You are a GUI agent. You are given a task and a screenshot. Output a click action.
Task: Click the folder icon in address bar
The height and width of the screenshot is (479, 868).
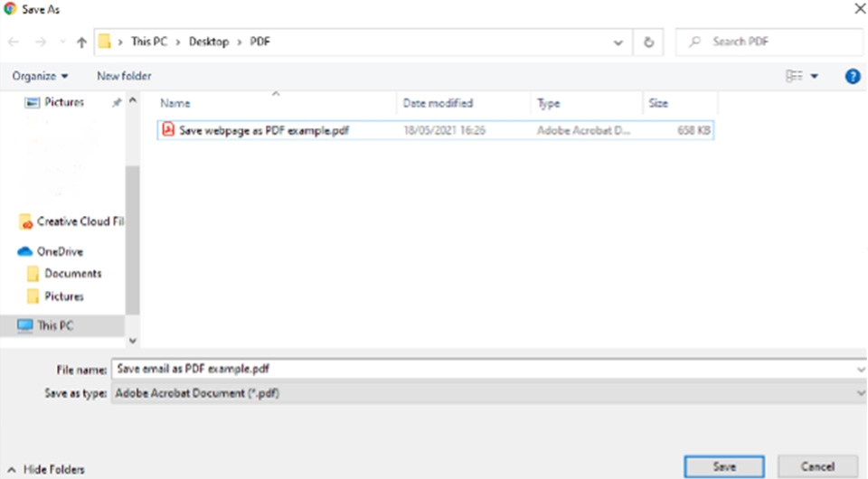(x=105, y=42)
